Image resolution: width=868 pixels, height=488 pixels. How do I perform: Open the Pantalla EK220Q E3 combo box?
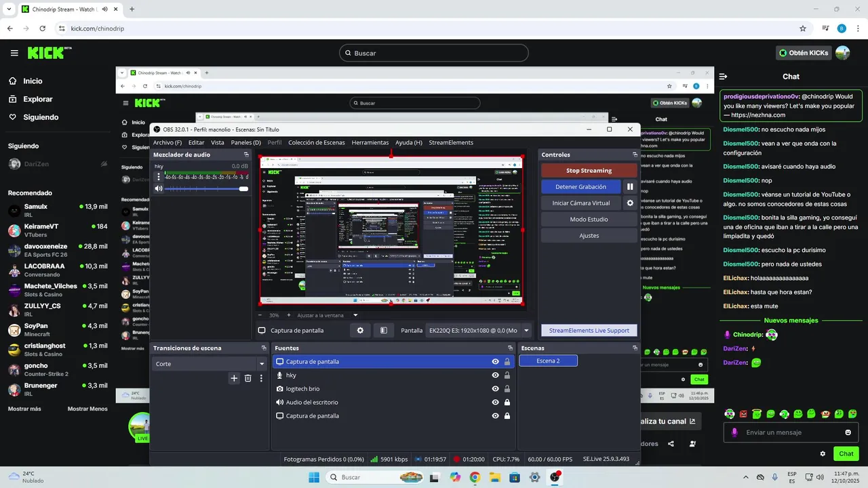479,330
